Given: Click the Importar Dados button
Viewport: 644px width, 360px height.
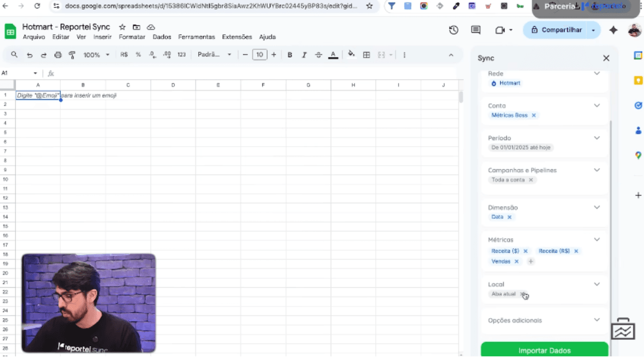Looking at the screenshot, I should tap(544, 350).
